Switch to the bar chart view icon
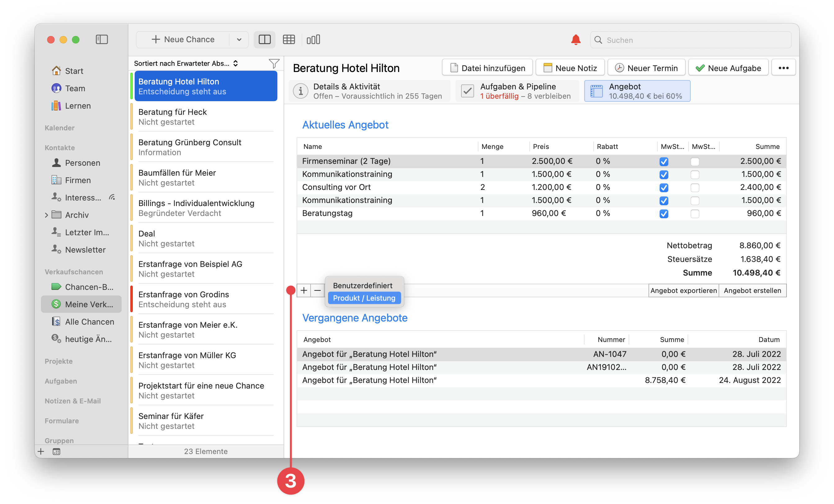Image resolution: width=834 pixels, height=504 pixels. click(313, 40)
